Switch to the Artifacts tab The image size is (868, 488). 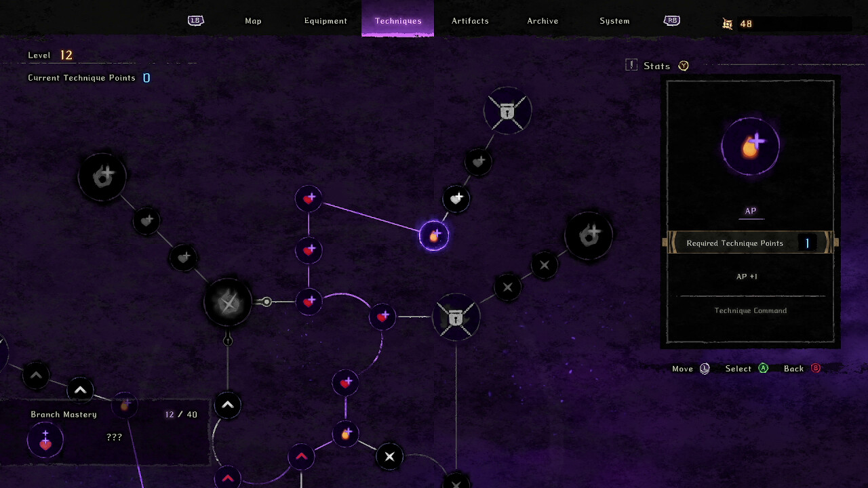tap(470, 21)
